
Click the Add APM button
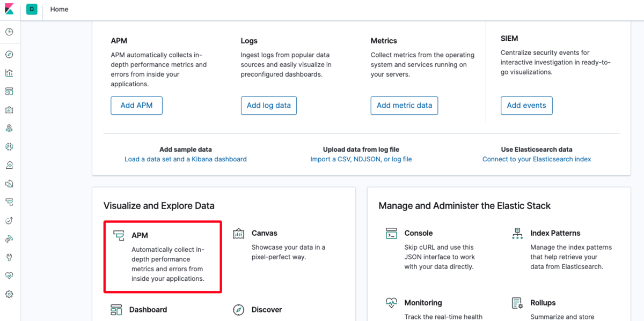click(136, 106)
